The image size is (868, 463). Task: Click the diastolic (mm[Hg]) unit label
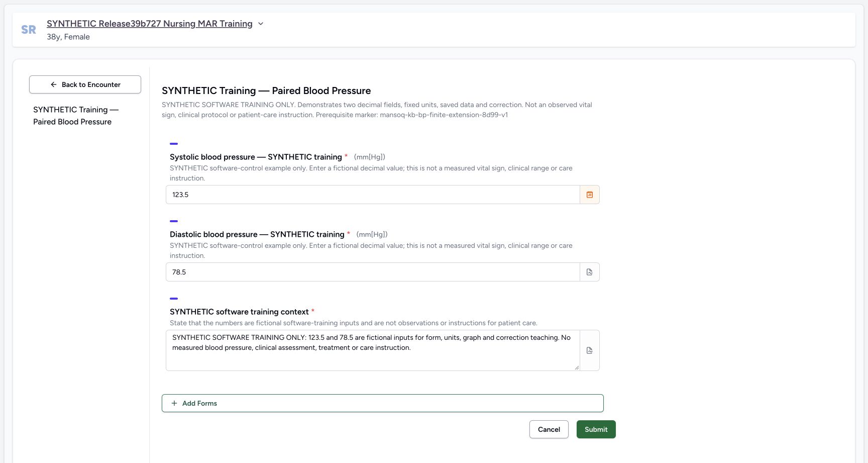click(x=372, y=234)
